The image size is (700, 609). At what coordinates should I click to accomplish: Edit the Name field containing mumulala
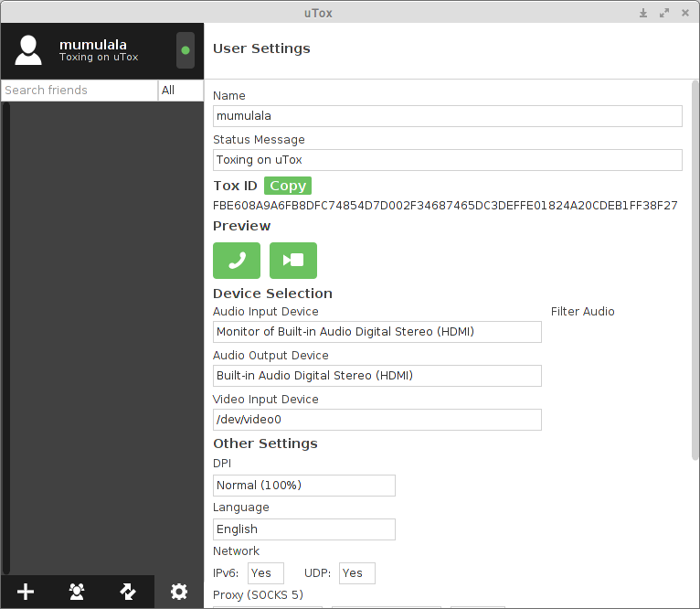click(447, 116)
